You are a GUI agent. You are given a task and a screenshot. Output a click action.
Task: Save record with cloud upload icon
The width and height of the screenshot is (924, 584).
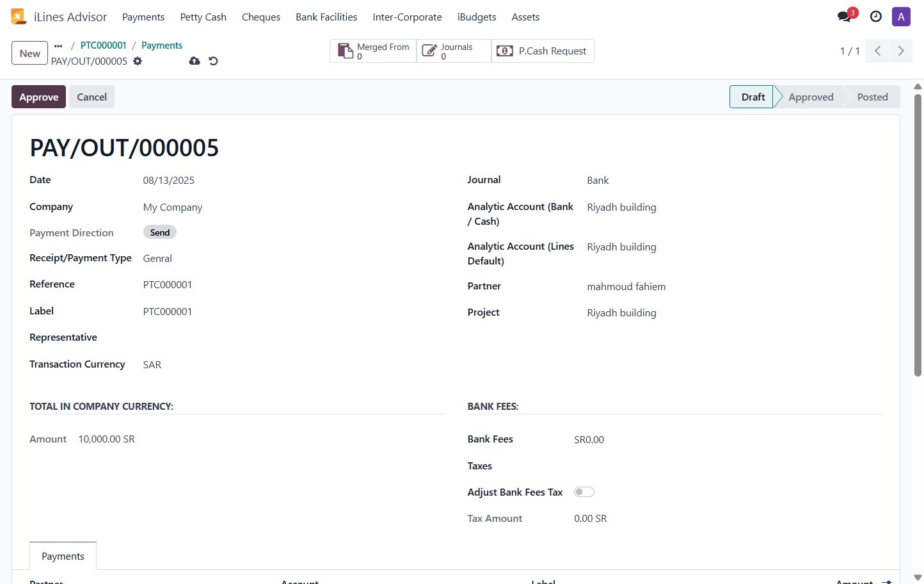(x=195, y=61)
